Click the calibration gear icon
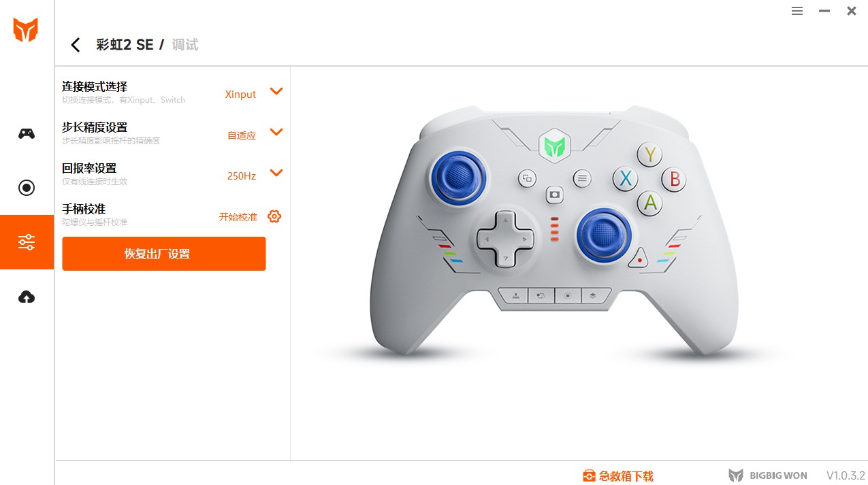The image size is (868, 485). pos(274,216)
